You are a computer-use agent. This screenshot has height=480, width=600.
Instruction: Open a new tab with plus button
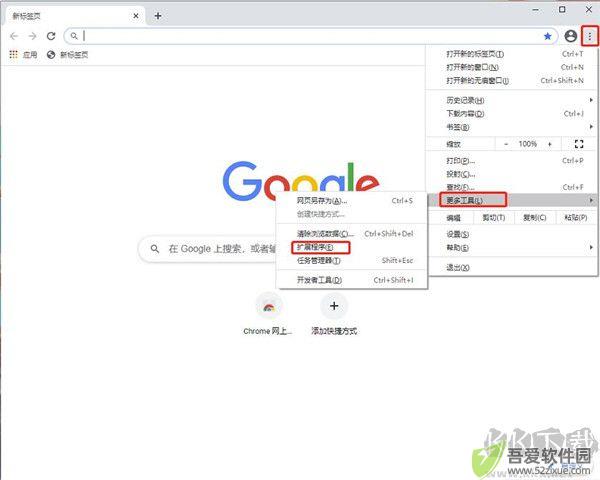click(158, 16)
